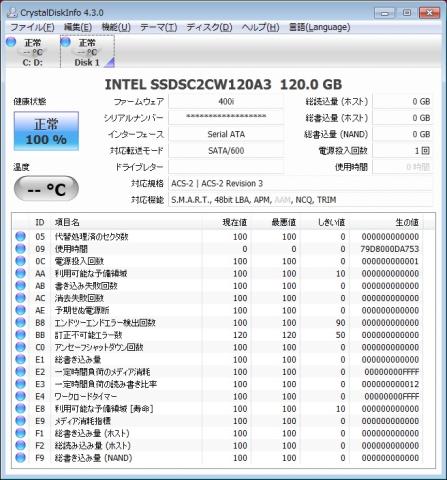Open the ディスク(D) menu
The image size is (447, 480).
pos(209,27)
